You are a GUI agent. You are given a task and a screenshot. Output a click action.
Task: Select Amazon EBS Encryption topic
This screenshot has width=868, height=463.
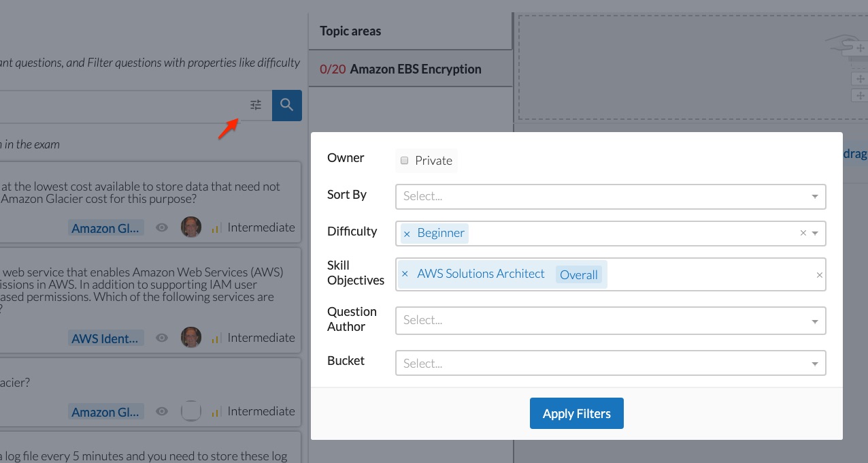click(x=410, y=69)
